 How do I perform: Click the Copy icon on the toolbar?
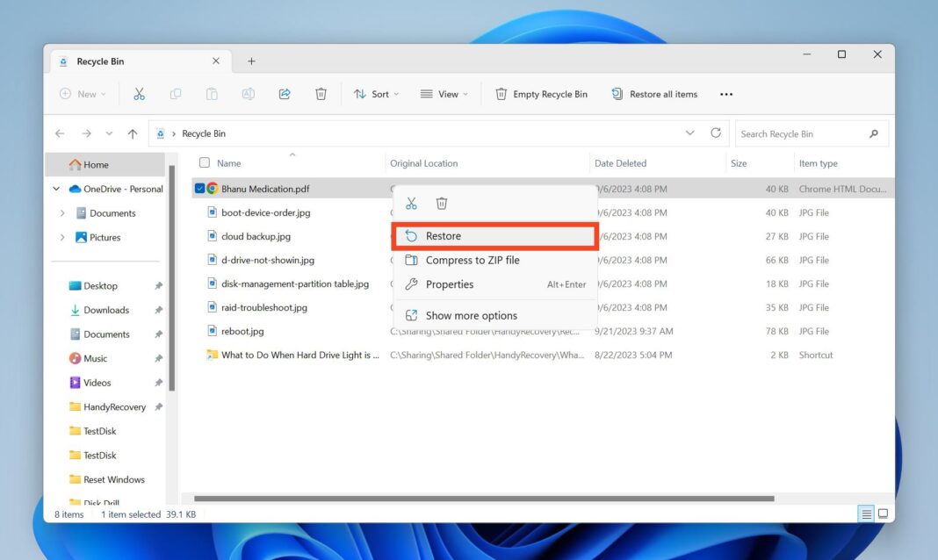tap(176, 93)
